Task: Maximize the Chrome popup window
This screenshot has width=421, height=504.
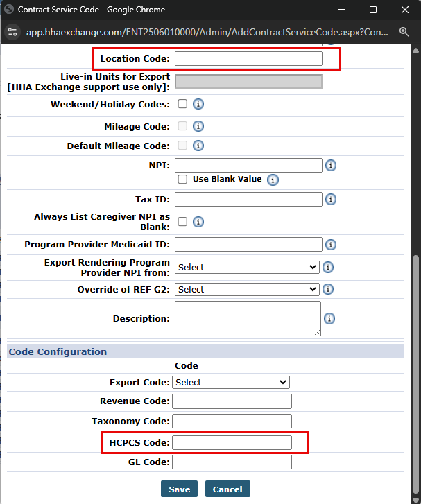Action: coord(373,10)
